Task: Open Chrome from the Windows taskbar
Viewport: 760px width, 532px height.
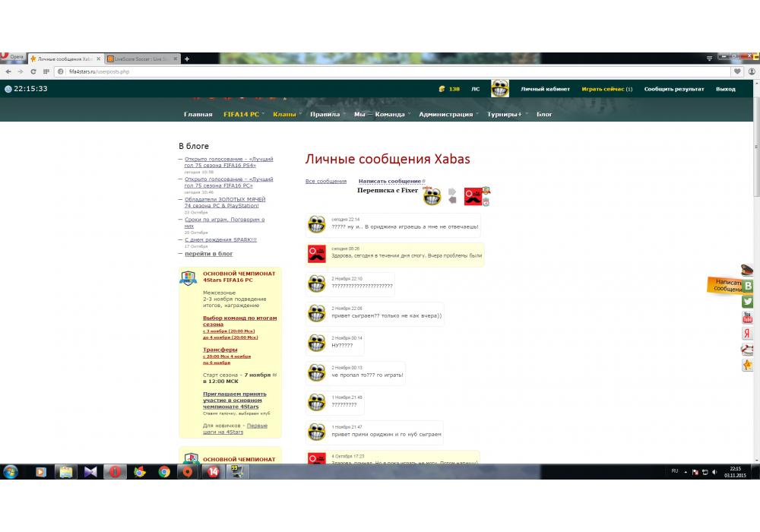Action: 163,471
